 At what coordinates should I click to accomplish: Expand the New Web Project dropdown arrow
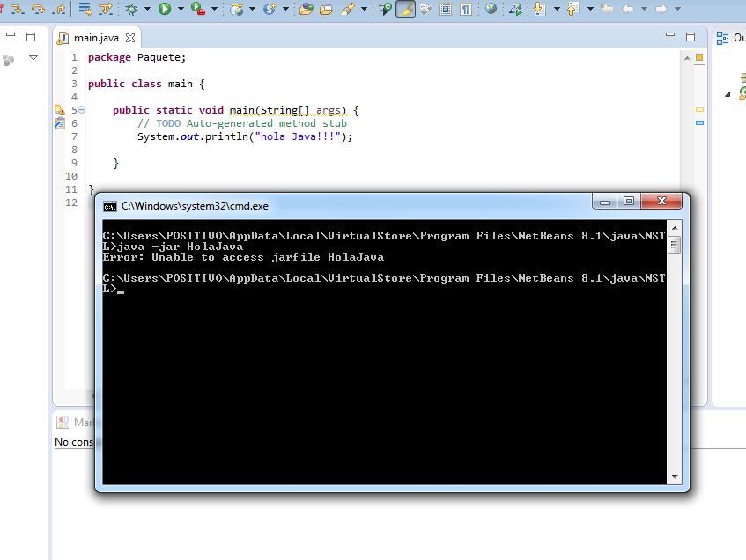(x=252, y=9)
